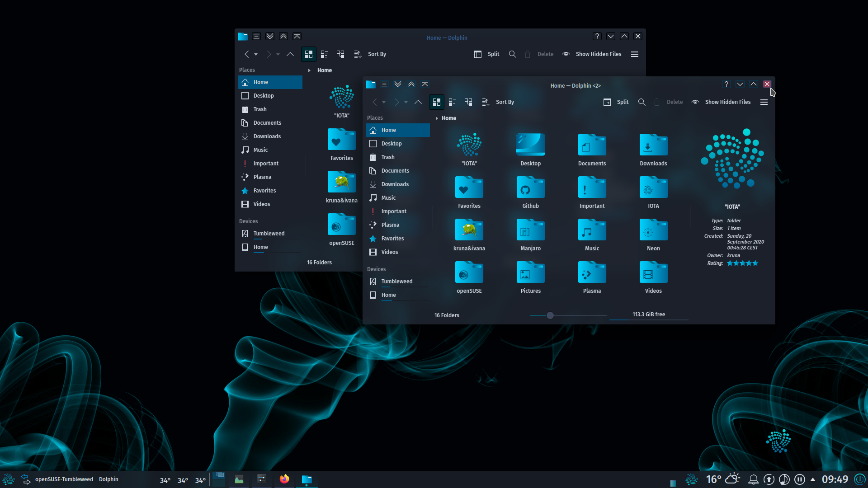Screen dimensions: 868x488
Task: Toggle Split view in back Dolphin window
Action: click(486, 54)
